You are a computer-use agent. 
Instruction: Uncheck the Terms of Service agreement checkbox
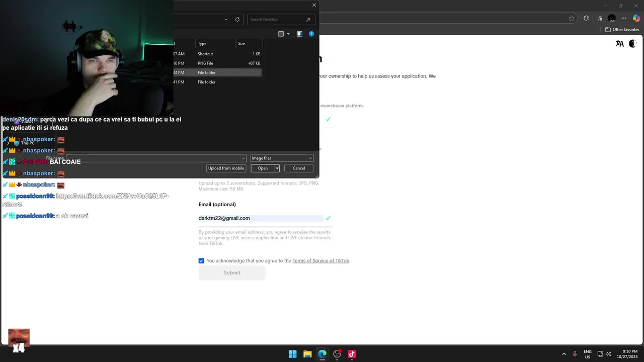(x=201, y=261)
